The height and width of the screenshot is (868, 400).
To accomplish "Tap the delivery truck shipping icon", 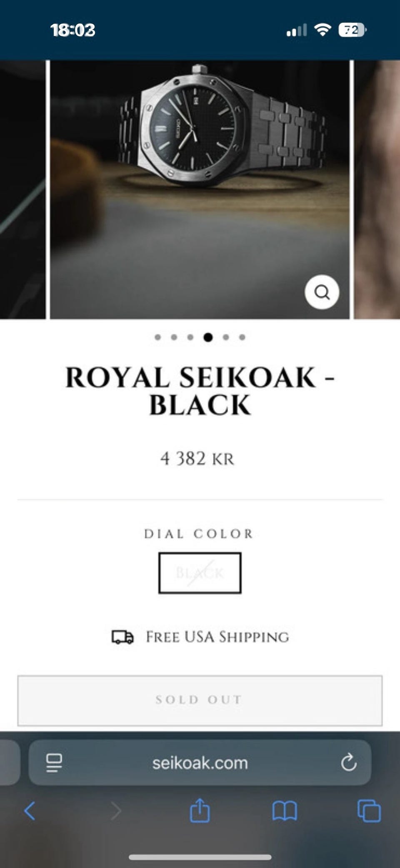I will tap(122, 637).
